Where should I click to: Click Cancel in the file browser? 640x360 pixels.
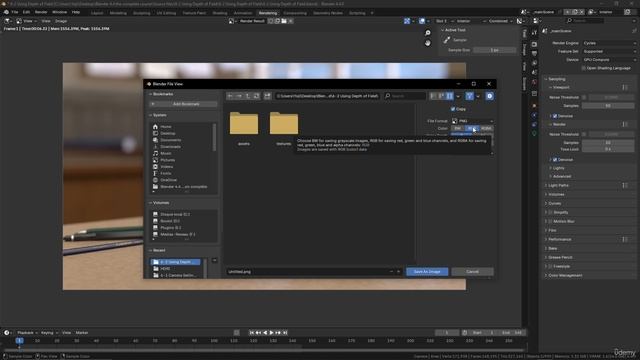[472, 271]
